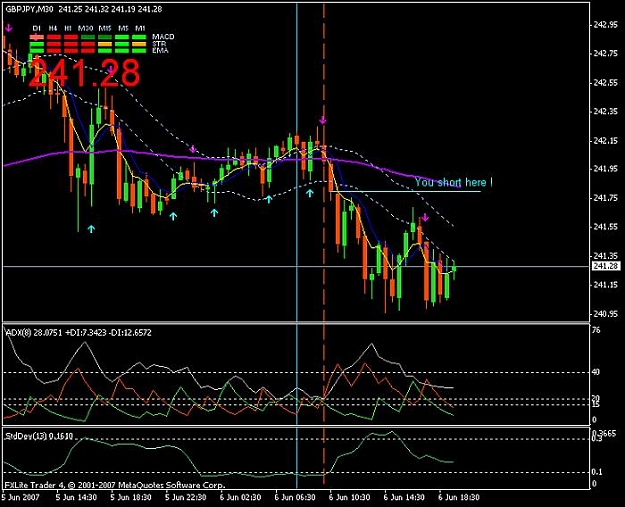Click the FXLite Trader 4 copyright text

click(x=115, y=485)
